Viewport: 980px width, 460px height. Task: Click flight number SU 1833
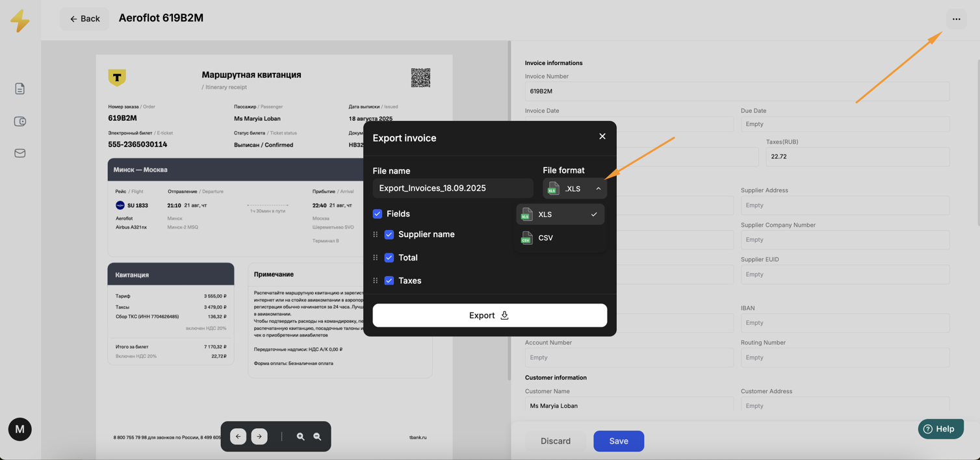click(x=138, y=205)
